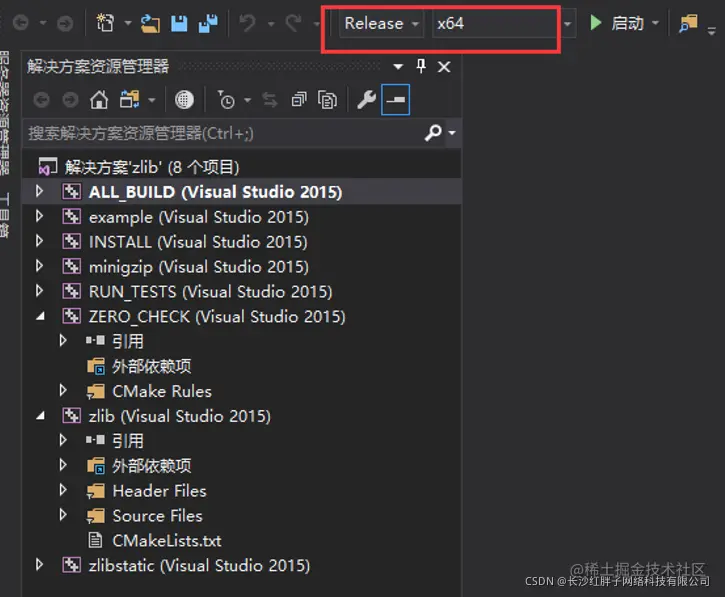Expand the INSTALL project

point(39,241)
